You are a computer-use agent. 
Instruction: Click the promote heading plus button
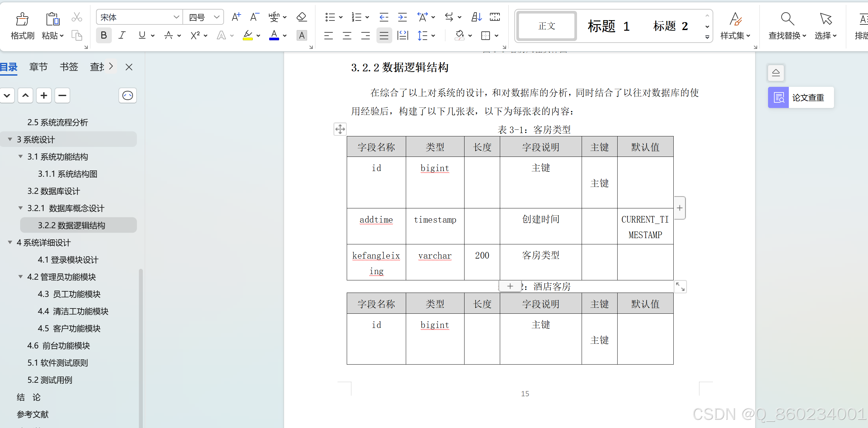(44, 95)
